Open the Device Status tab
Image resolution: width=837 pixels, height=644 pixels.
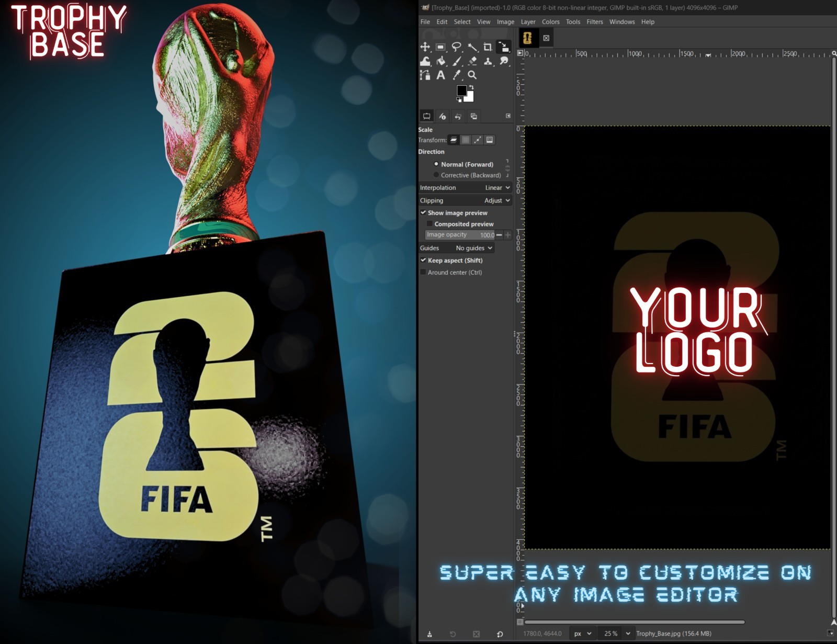(x=442, y=116)
